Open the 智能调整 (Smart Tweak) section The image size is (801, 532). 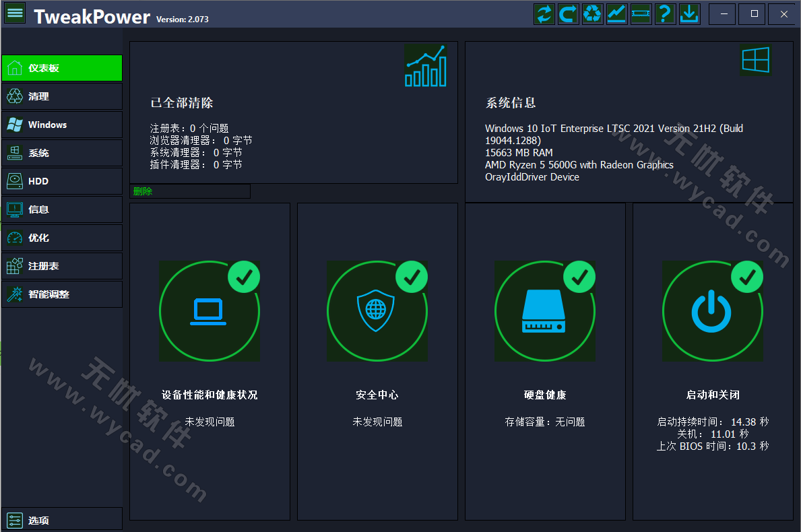pyautogui.click(x=61, y=294)
